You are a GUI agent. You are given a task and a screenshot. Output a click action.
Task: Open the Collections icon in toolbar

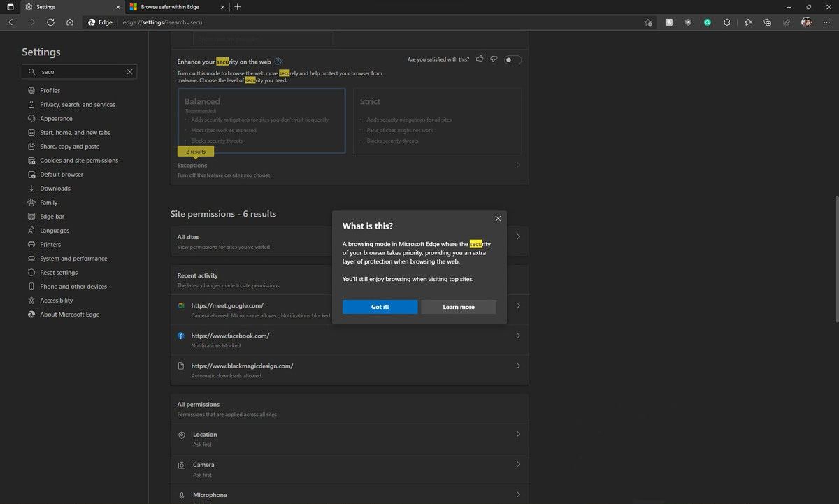point(767,22)
